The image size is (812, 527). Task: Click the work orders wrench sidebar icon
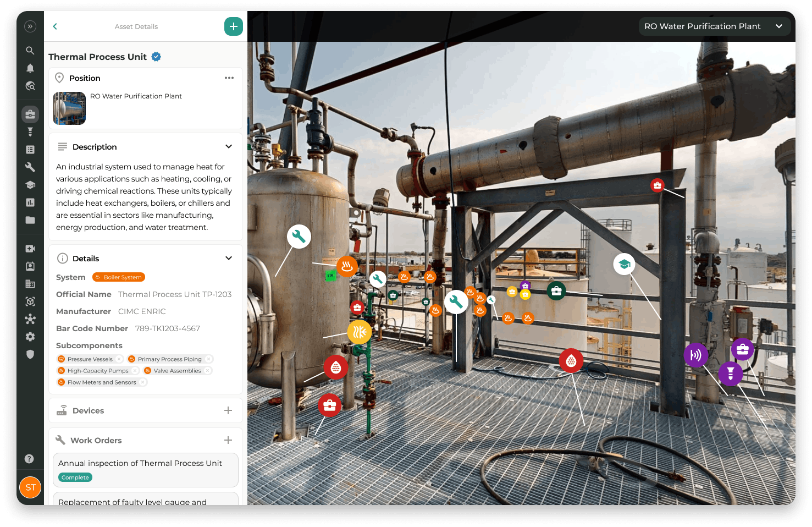click(30, 167)
